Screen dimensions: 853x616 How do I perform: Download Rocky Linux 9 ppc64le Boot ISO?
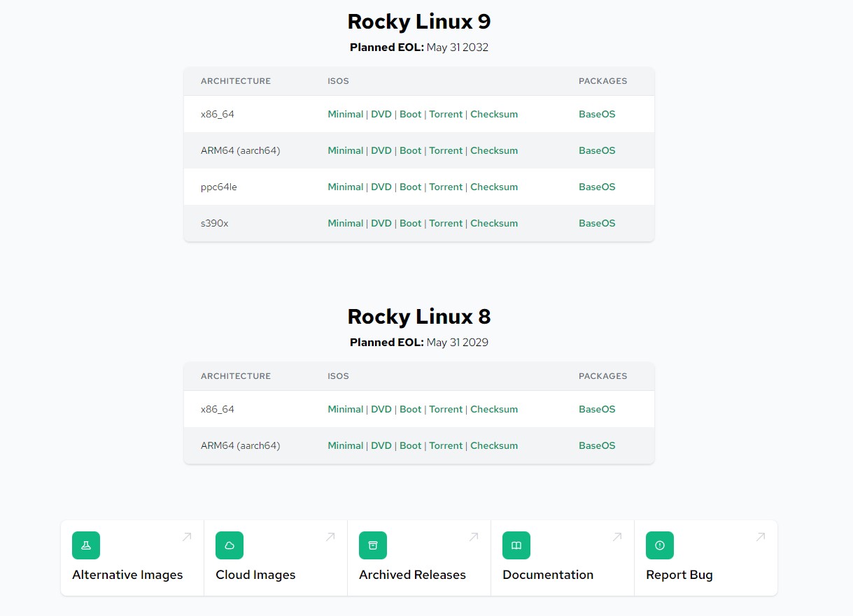click(411, 187)
